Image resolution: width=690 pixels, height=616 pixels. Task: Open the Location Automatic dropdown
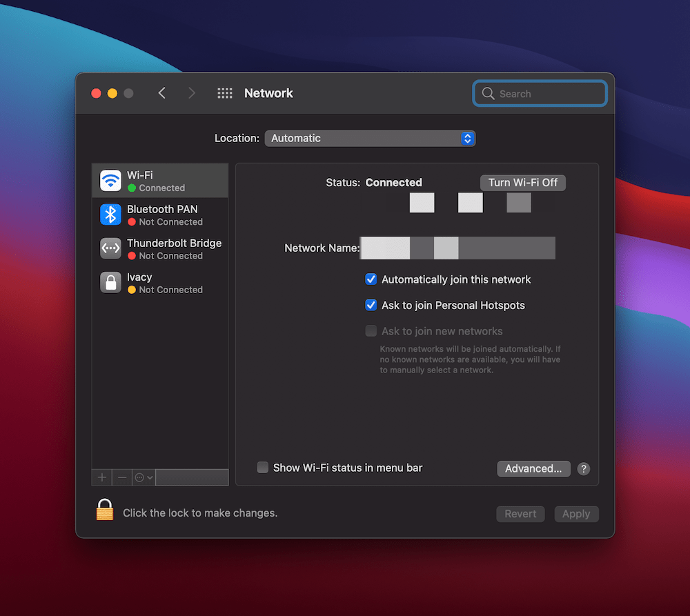tap(370, 138)
